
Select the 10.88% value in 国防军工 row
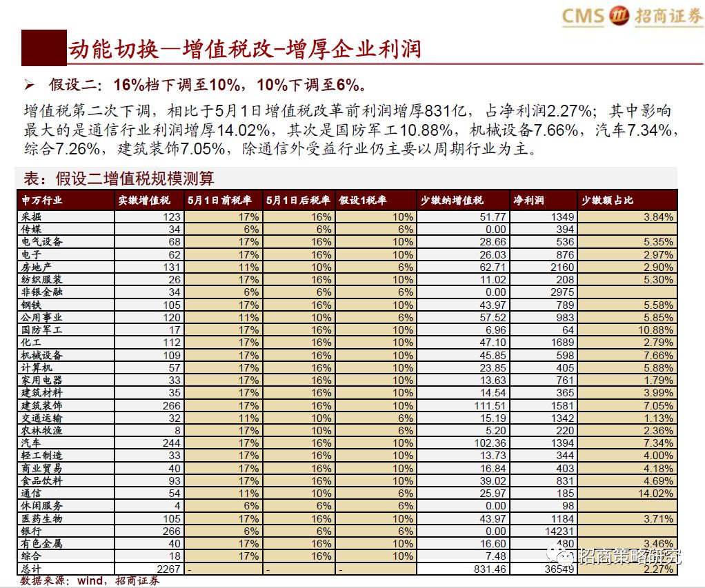(655, 330)
